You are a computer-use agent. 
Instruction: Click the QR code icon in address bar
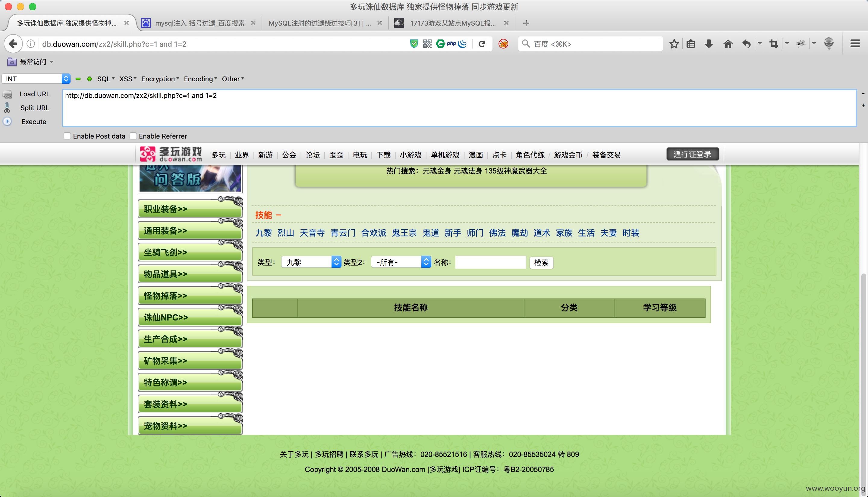[x=427, y=44]
